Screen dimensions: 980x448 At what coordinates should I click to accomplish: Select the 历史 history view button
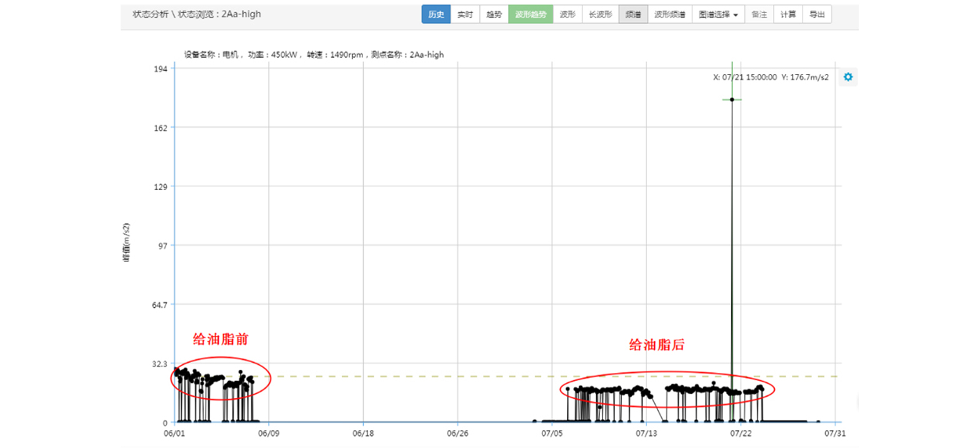(436, 14)
